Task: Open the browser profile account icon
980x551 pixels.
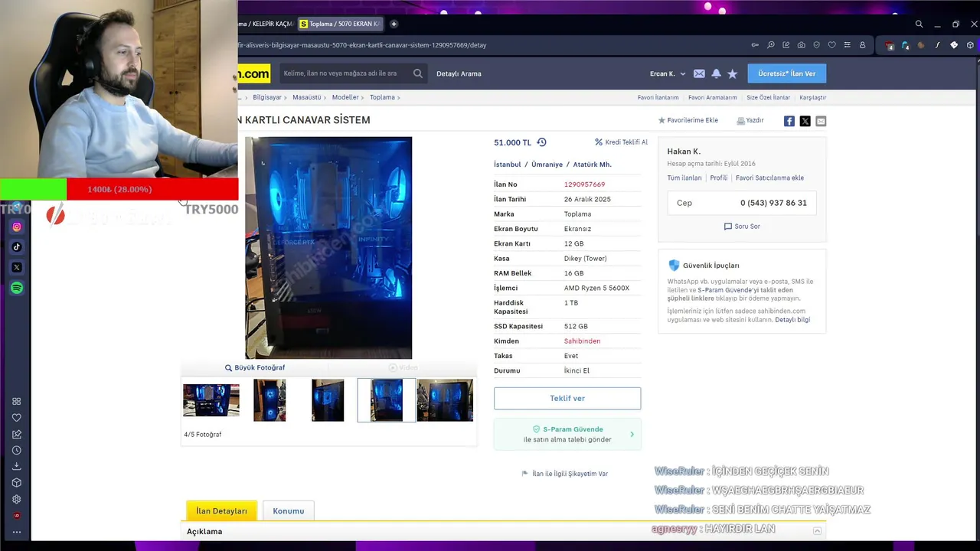Action: point(862,45)
